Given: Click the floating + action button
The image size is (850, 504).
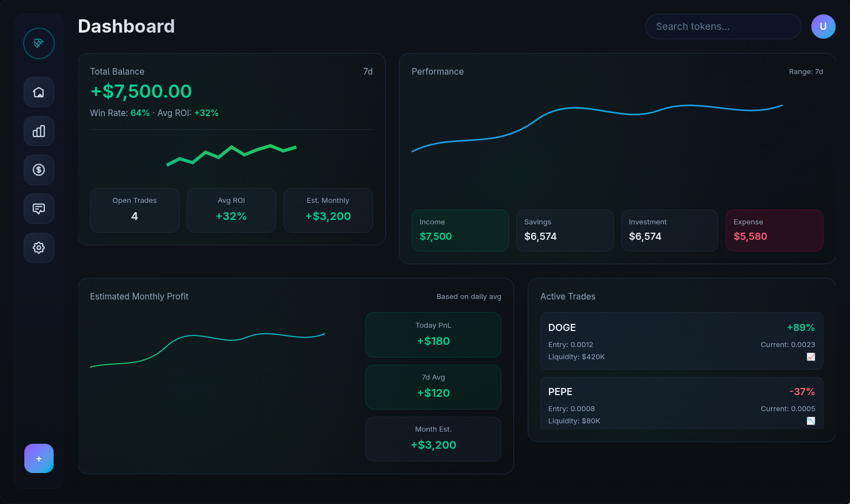Looking at the screenshot, I should (x=39, y=458).
